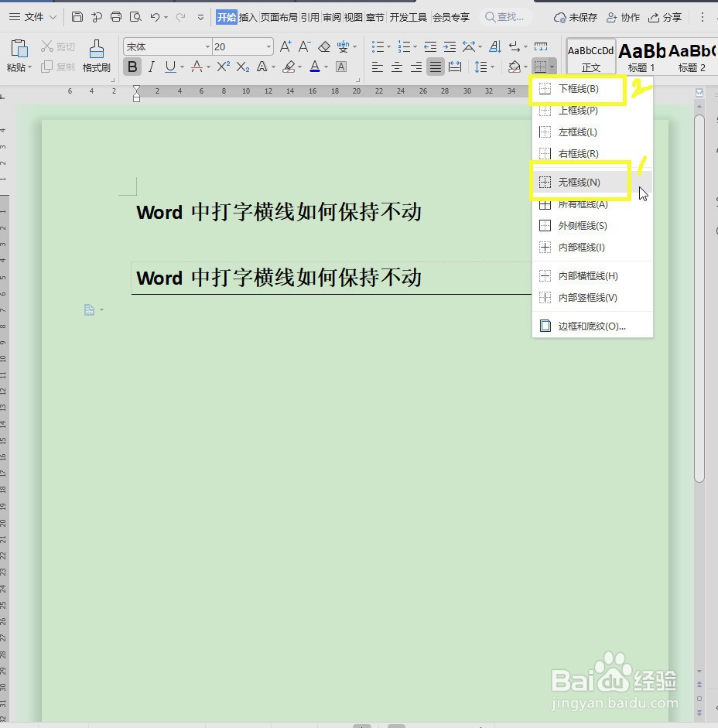
Task: Open the font color picker
Action: tap(313, 67)
